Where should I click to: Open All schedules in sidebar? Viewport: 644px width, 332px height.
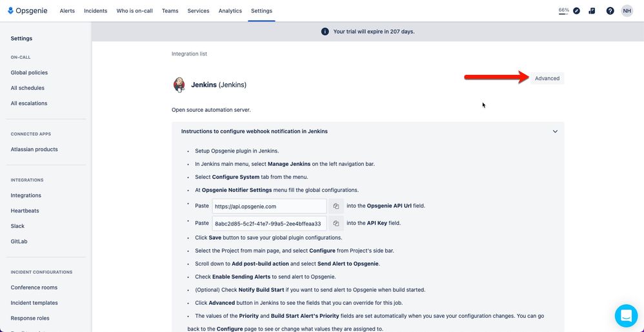pyautogui.click(x=28, y=88)
